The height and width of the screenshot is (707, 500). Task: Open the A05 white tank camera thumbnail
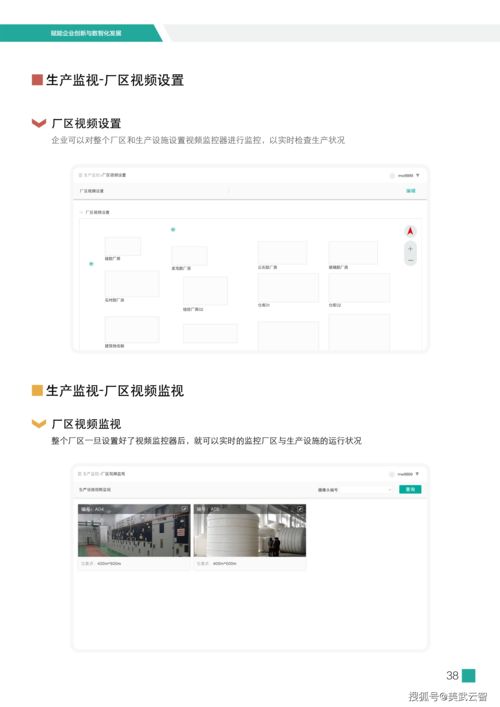coord(250,530)
